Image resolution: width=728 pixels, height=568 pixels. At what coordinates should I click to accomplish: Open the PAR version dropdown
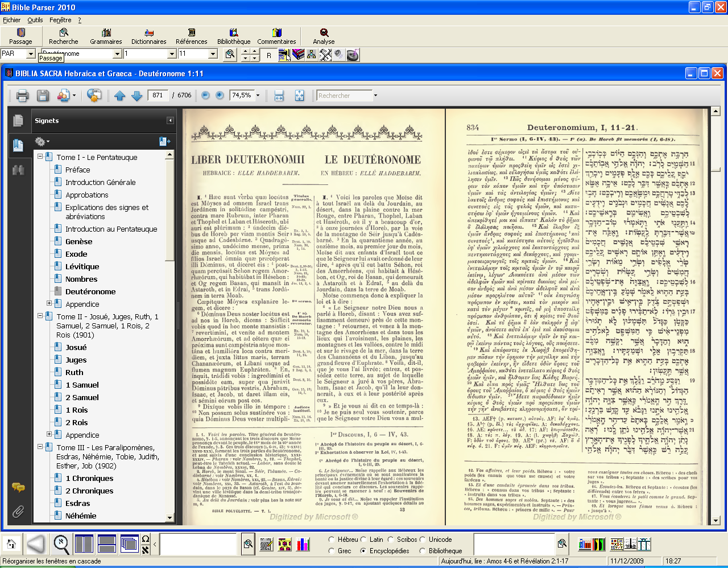pyautogui.click(x=31, y=53)
